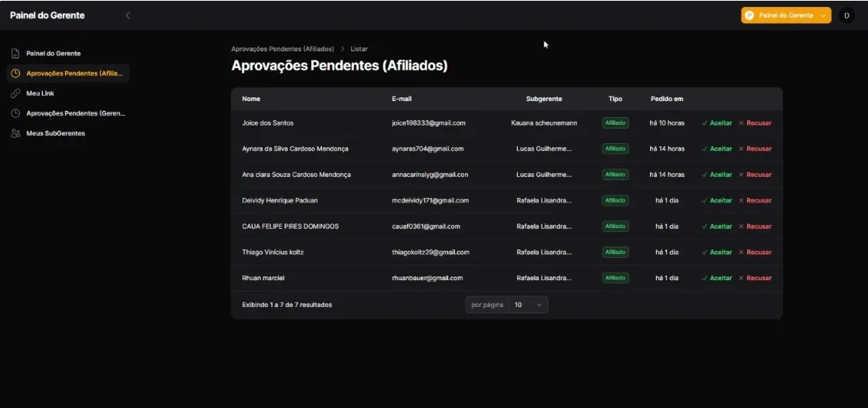Click the clock icon for Aprovações Pendentes (Geren...)
This screenshot has width=868, height=408.
coord(15,113)
